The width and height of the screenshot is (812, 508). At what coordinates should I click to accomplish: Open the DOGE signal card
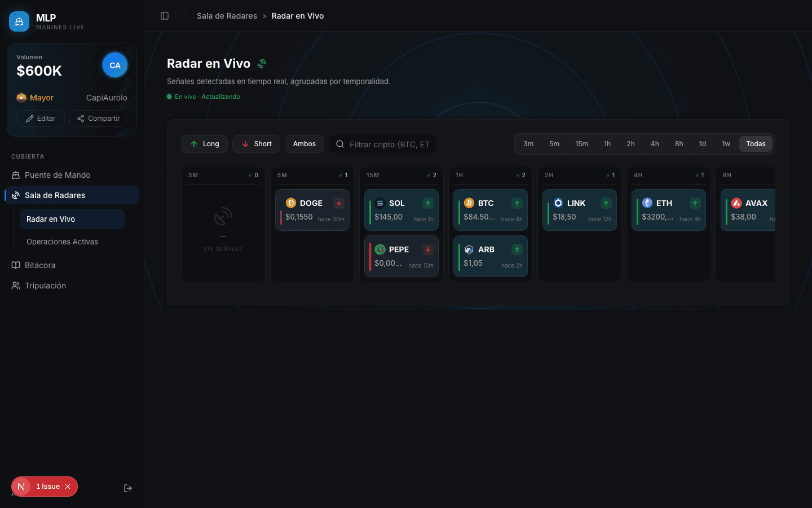(x=312, y=210)
